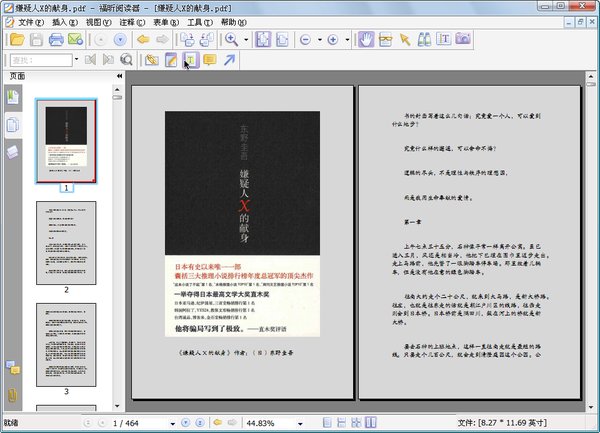Expand the 查找 search box dropdown

tap(74, 60)
